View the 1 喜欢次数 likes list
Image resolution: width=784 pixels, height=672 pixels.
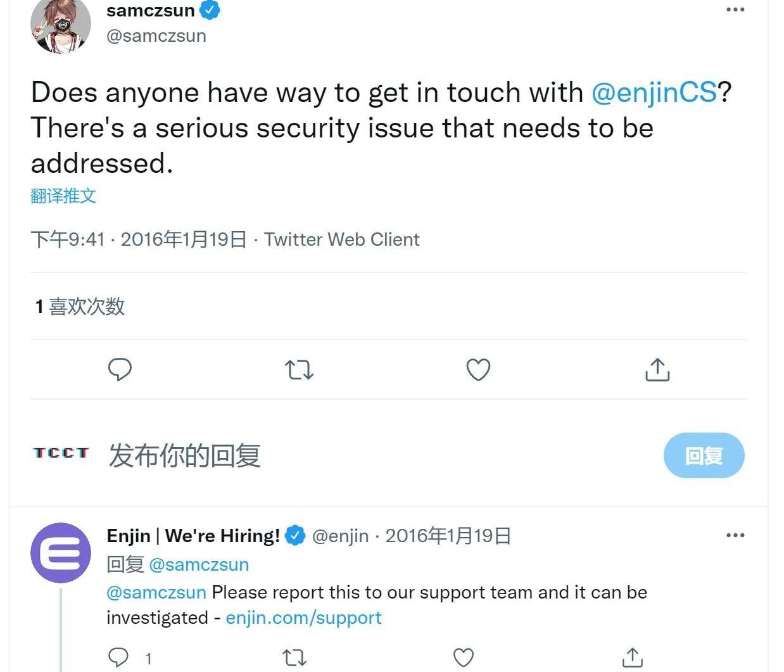coord(80,307)
